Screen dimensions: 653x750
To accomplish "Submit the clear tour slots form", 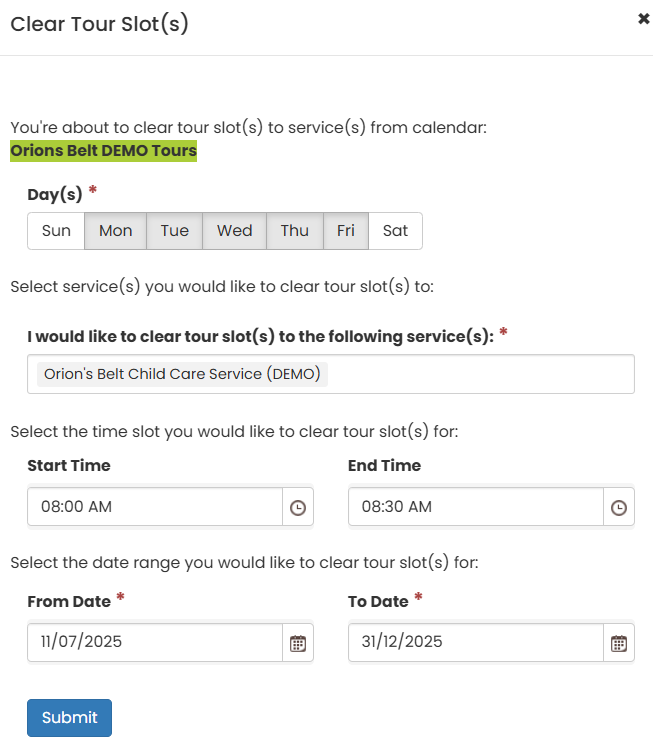I will tap(69, 718).
